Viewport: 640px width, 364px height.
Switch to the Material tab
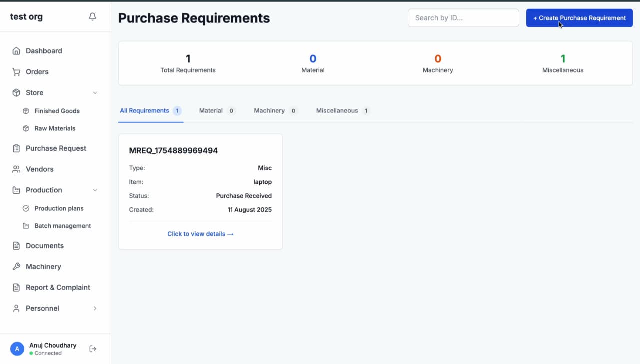click(x=211, y=111)
